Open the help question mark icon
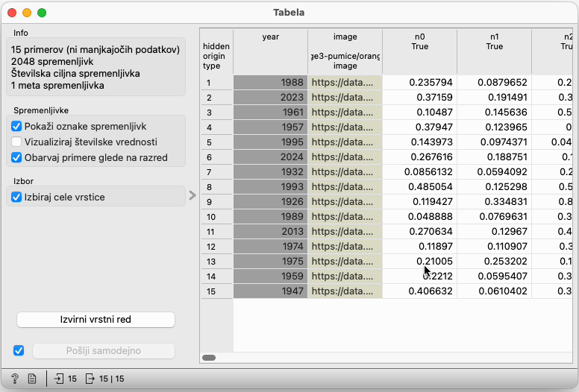The width and height of the screenshot is (579, 392). pyautogui.click(x=14, y=379)
